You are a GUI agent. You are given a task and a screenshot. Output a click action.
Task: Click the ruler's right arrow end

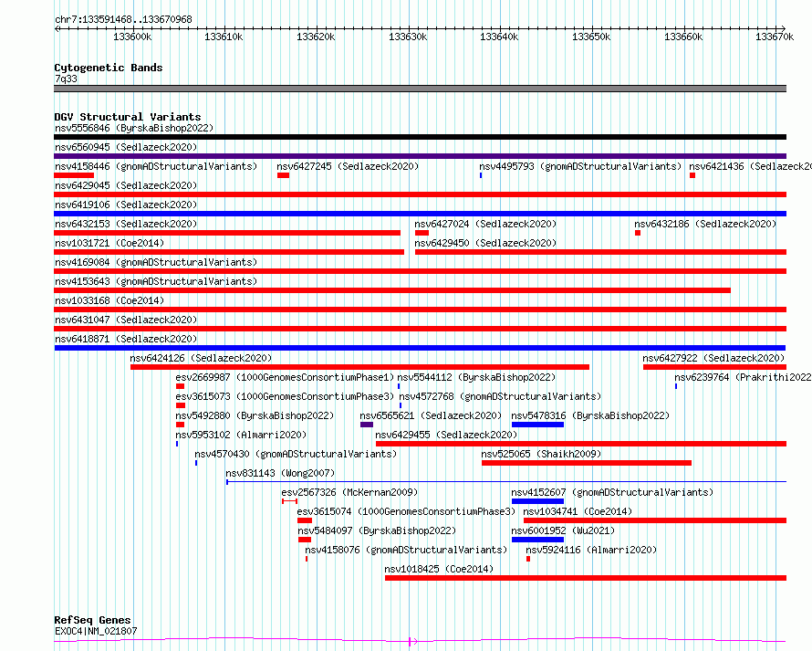tap(783, 28)
